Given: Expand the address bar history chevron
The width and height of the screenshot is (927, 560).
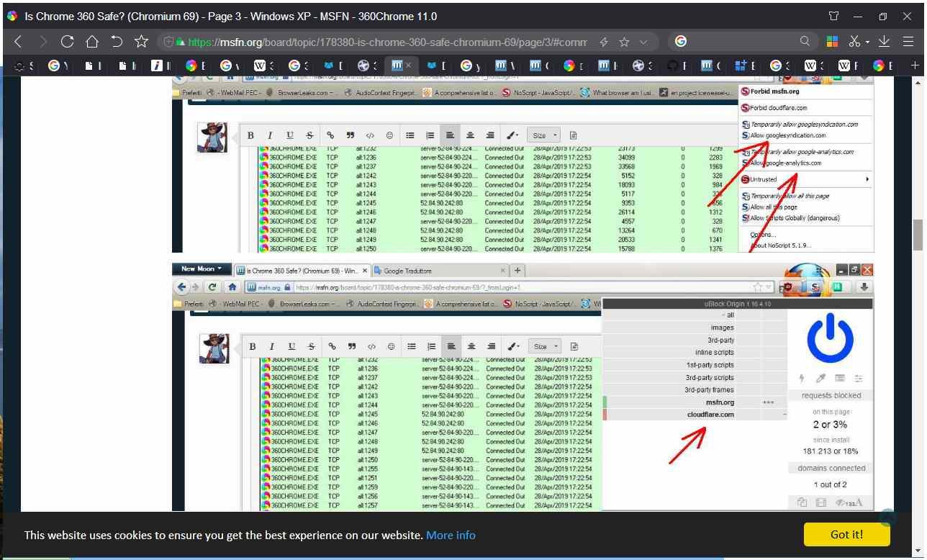Looking at the screenshot, I should pyautogui.click(x=643, y=42).
